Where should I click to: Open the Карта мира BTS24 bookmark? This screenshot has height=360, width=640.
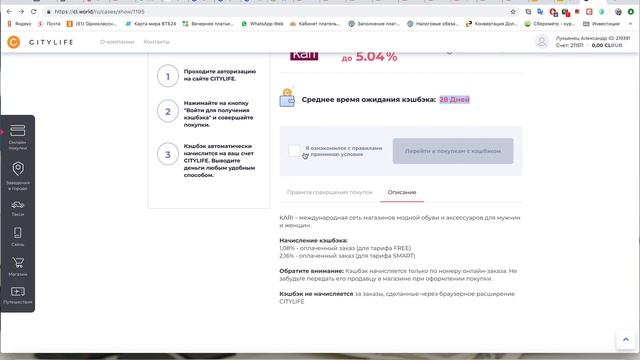tap(151, 24)
